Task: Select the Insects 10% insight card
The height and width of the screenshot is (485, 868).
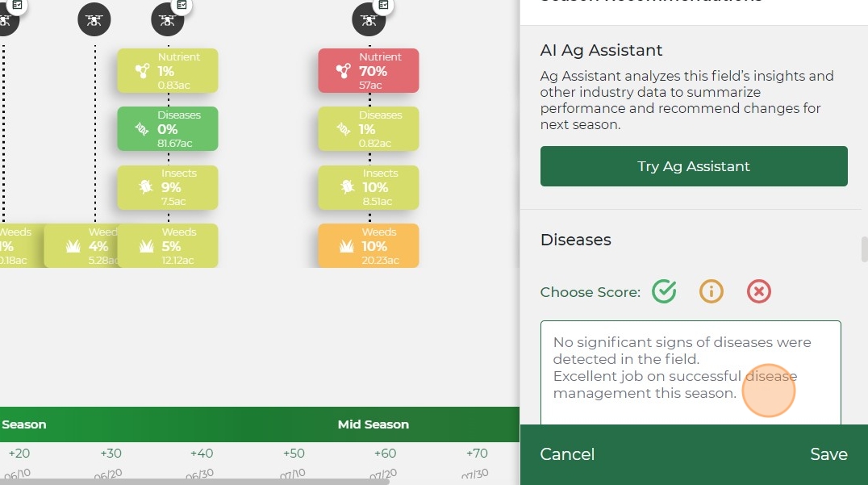Action: 369,187
